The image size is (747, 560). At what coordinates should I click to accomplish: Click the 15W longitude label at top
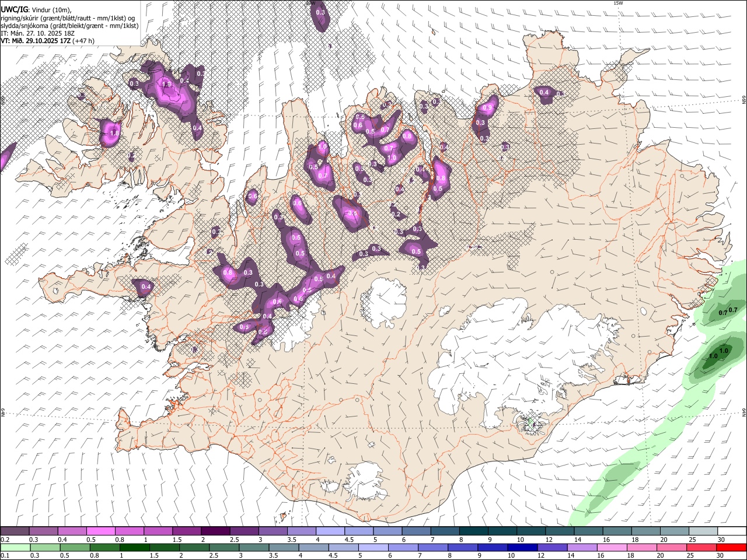(x=618, y=3)
